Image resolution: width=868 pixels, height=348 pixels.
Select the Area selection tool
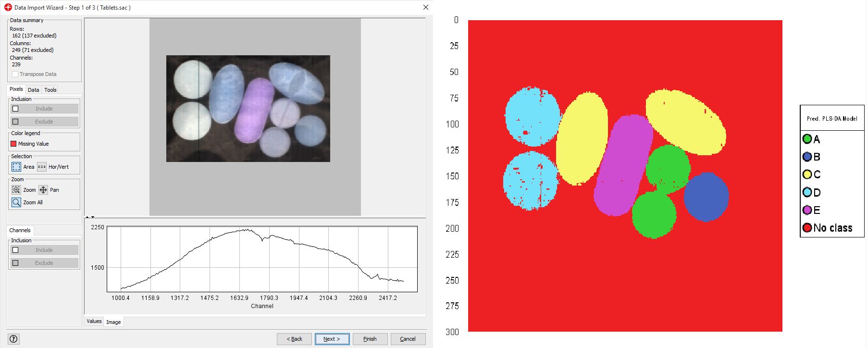pyautogui.click(x=16, y=167)
